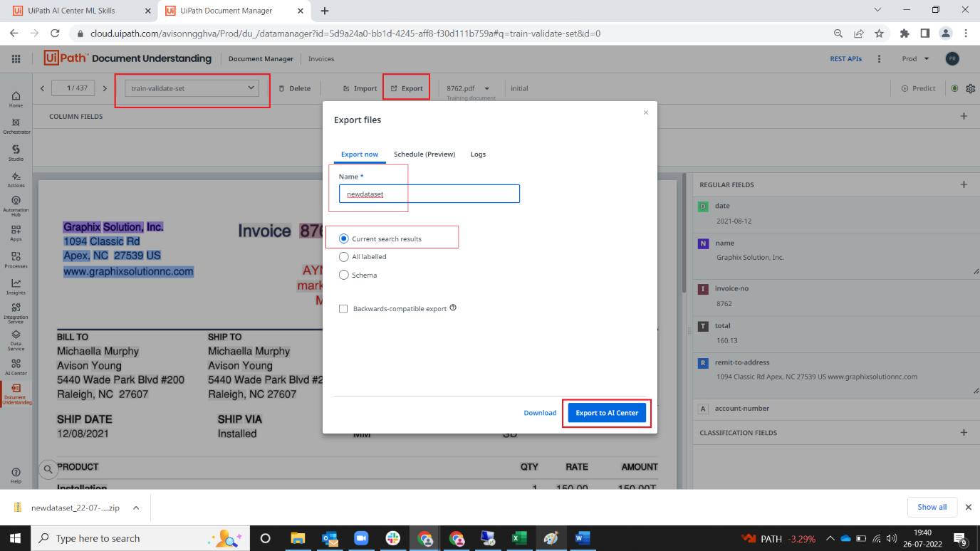
Task: Open Integration Service from the sidebar
Action: 16,313
